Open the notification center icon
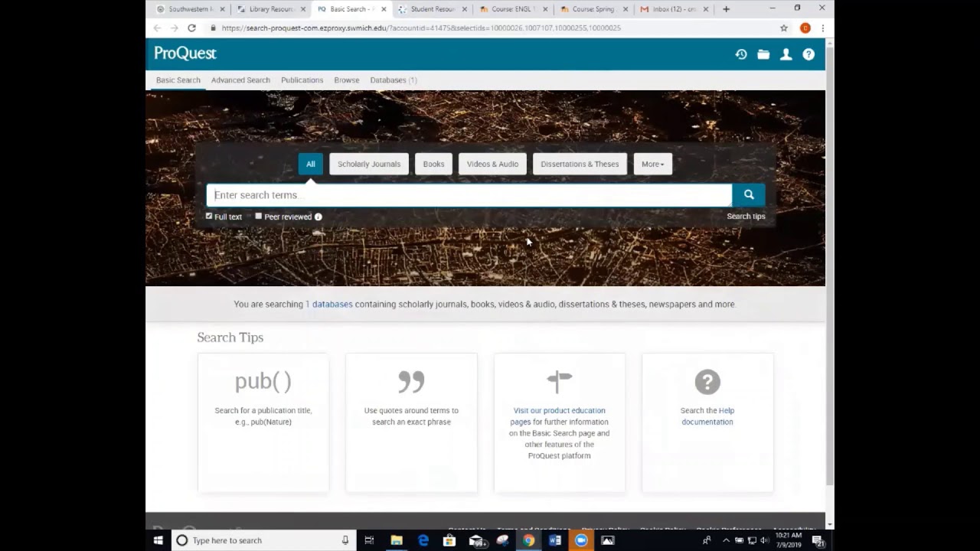The width and height of the screenshot is (980, 551). (x=818, y=540)
